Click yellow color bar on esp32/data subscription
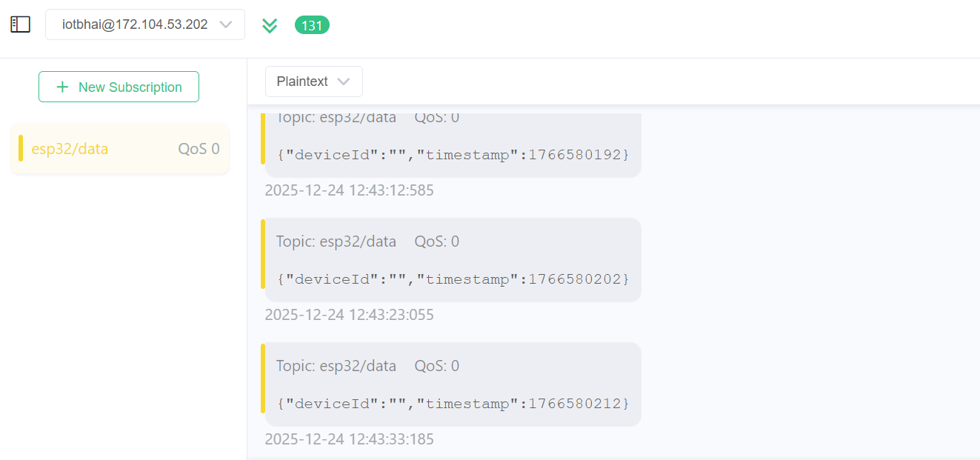980x460 pixels. [x=21, y=148]
